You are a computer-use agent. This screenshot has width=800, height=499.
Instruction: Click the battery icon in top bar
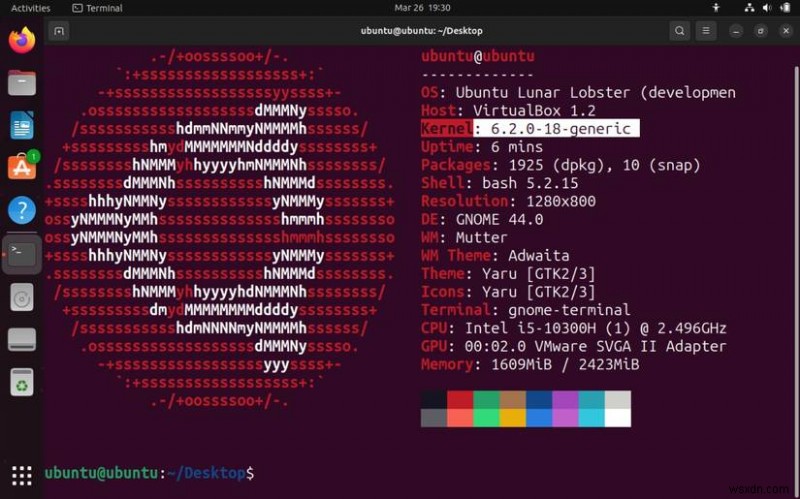point(785,8)
